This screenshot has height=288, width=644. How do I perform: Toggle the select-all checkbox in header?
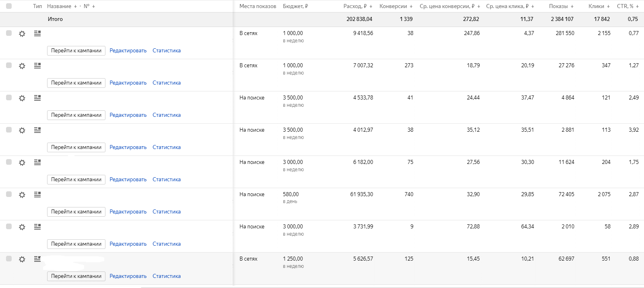click(9, 6)
